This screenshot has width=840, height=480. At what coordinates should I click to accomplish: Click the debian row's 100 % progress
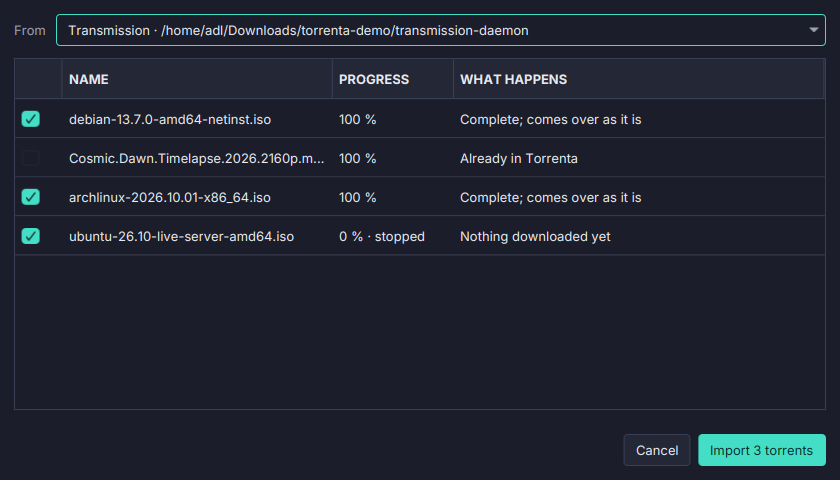coord(357,119)
